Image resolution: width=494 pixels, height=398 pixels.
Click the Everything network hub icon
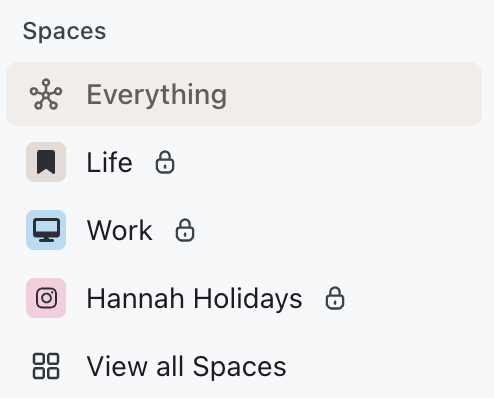click(46, 94)
